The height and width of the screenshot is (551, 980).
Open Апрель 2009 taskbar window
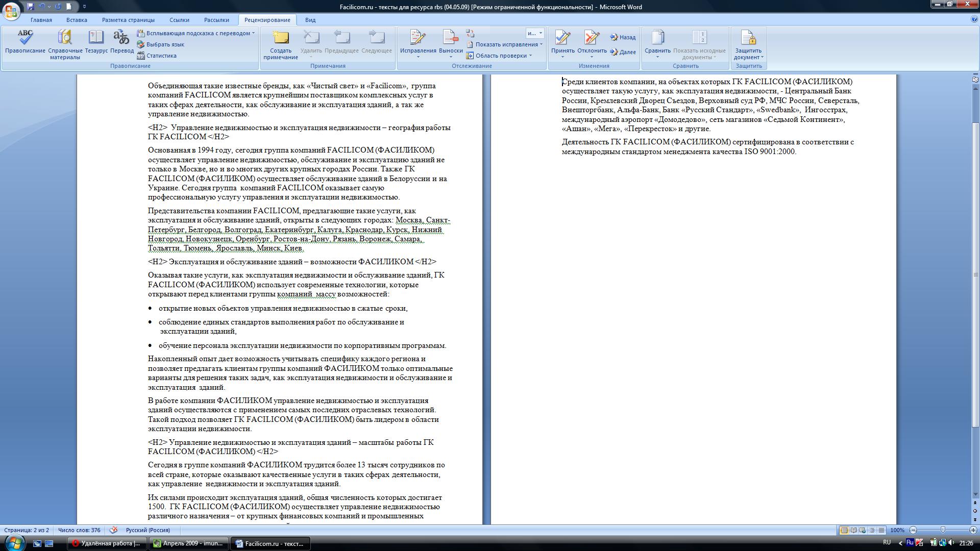(x=188, y=543)
